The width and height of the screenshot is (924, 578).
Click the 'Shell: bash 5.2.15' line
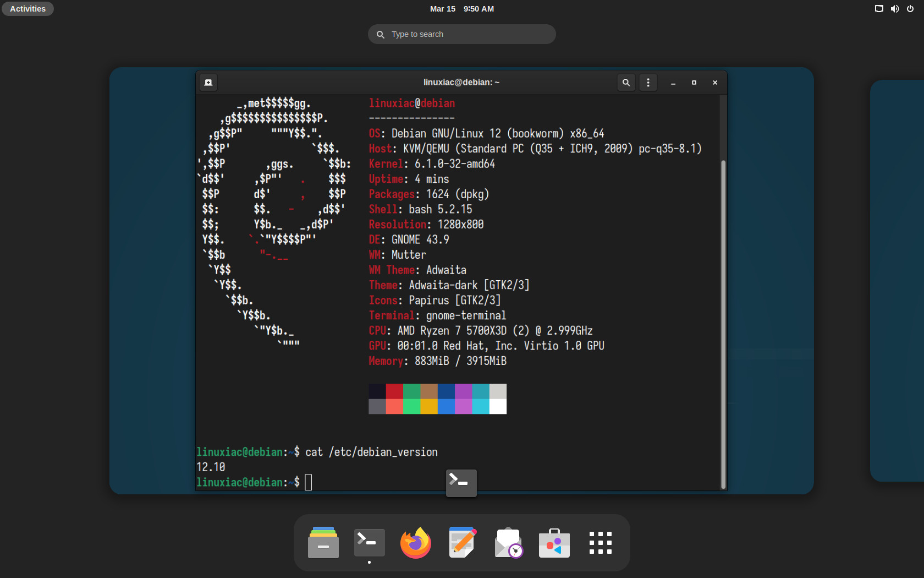[420, 210]
